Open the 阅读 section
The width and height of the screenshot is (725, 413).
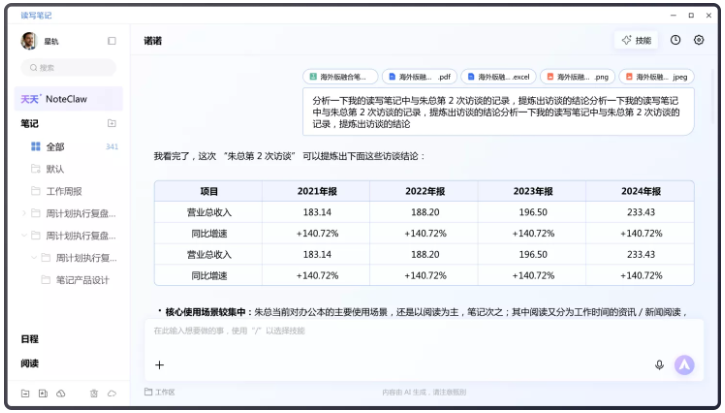tap(30, 364)
